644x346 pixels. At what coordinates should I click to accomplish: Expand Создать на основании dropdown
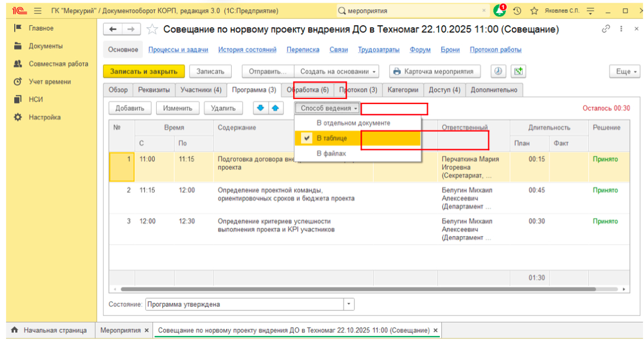point(336,71)
